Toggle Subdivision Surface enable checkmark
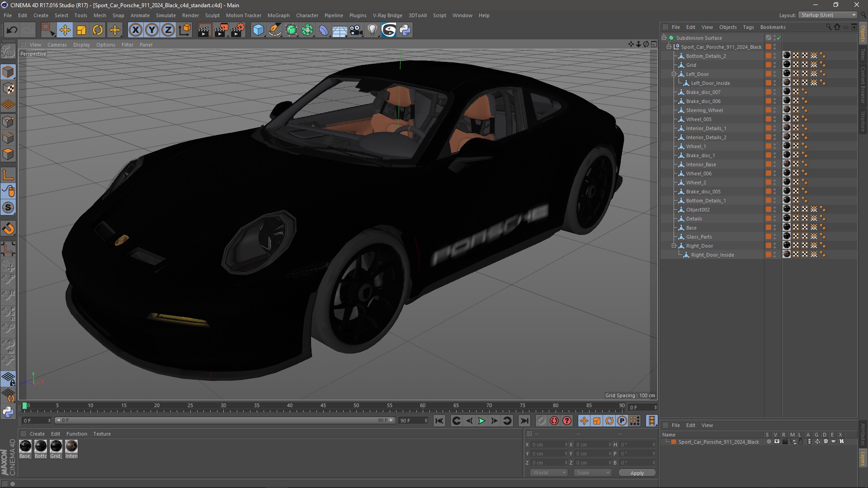 tap(779, 38)
